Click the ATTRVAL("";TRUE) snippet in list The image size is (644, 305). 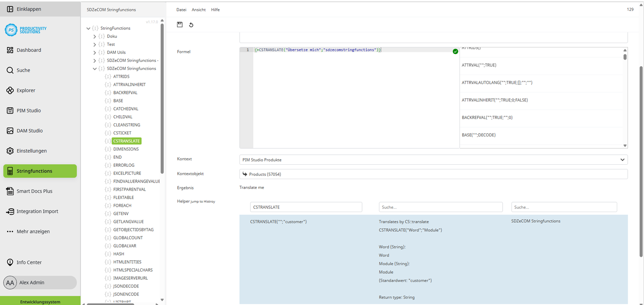[479, 65]
